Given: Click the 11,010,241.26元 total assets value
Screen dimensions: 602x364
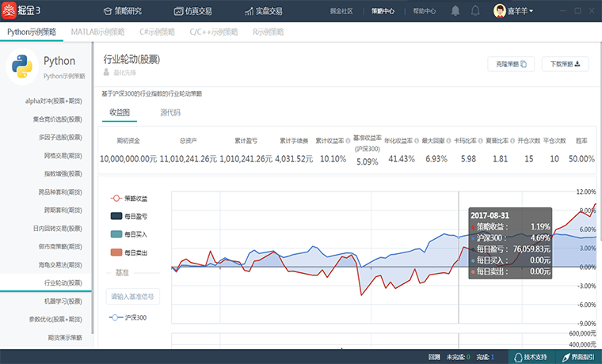Looking at the screenshot, I should [x=189, y=159].
